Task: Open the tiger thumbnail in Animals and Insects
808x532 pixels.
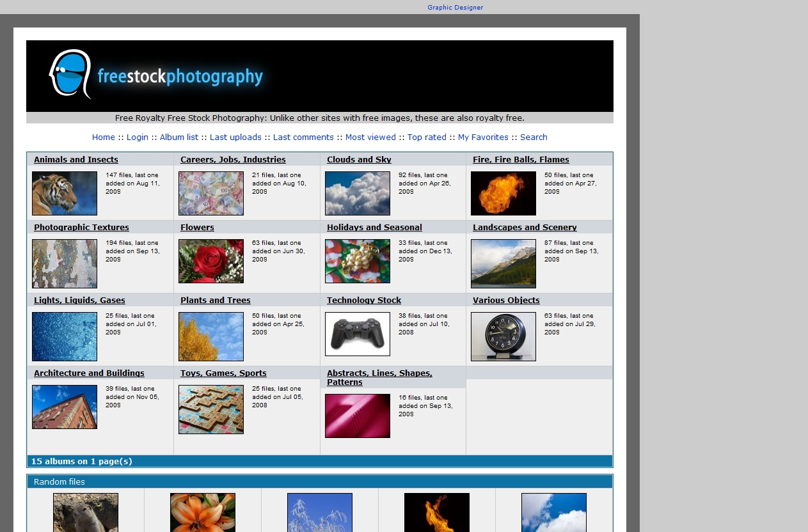Action: coord(65,193)
